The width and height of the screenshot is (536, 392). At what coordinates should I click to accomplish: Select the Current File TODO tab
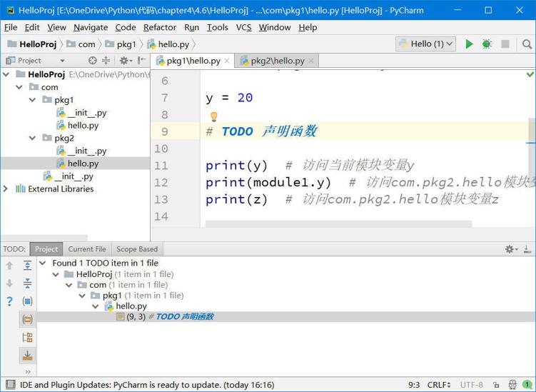[x=87, y=249]
